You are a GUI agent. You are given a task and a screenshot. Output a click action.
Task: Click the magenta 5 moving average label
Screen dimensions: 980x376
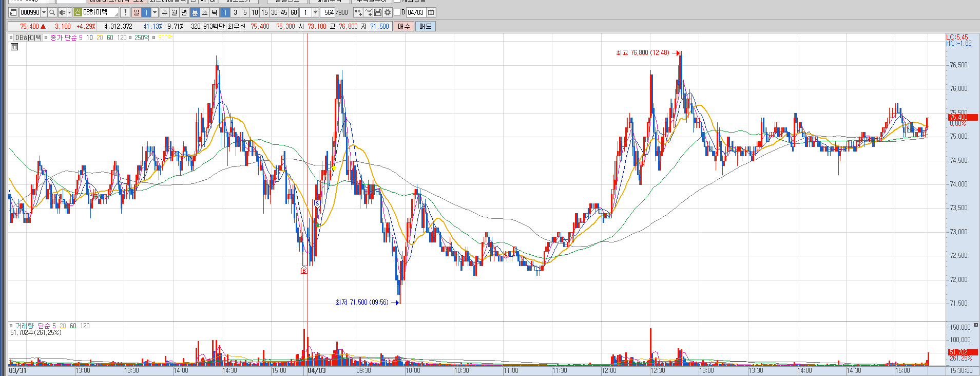tap(81, 37)
